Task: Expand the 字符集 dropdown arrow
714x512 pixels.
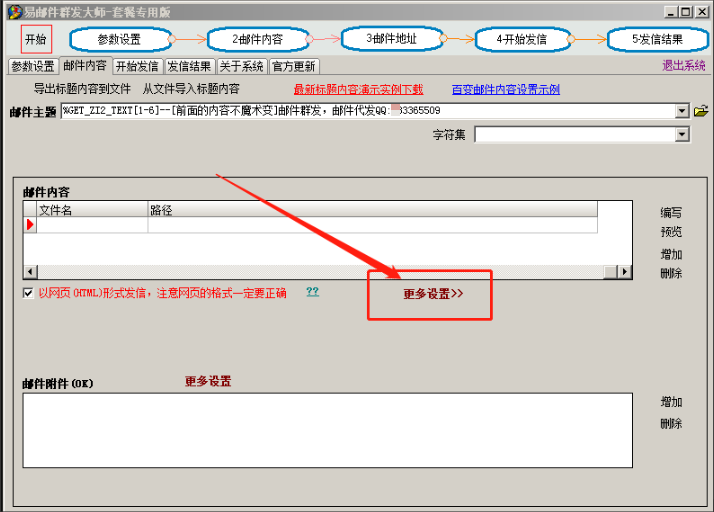Action: 682,134
